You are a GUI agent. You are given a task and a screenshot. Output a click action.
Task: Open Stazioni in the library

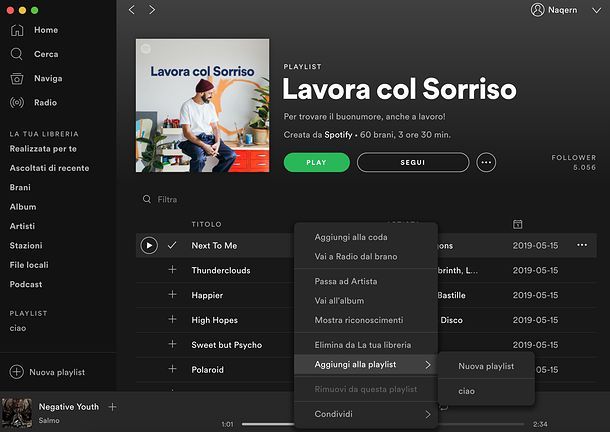pyautogui.click(x=26, y=246)
